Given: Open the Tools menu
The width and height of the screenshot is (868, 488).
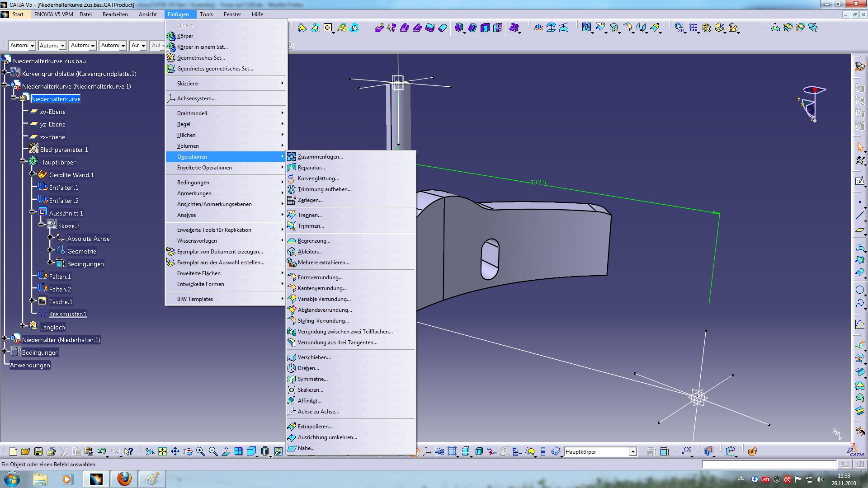Looking at the screenshot, I should coord(206,14).
